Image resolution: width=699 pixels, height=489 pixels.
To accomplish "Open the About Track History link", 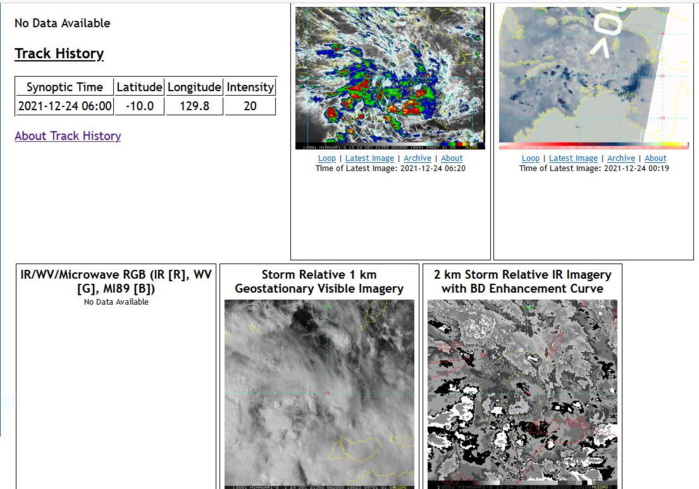I will point(68,136).
